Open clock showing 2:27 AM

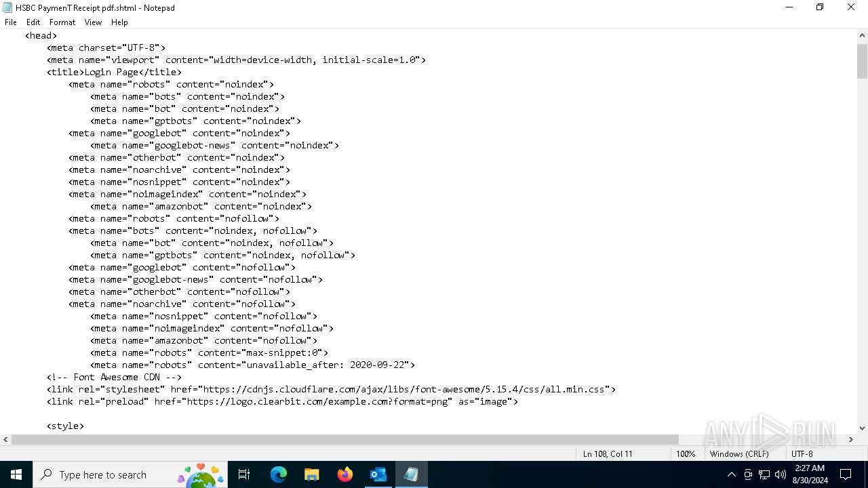(x=810, y=474)
